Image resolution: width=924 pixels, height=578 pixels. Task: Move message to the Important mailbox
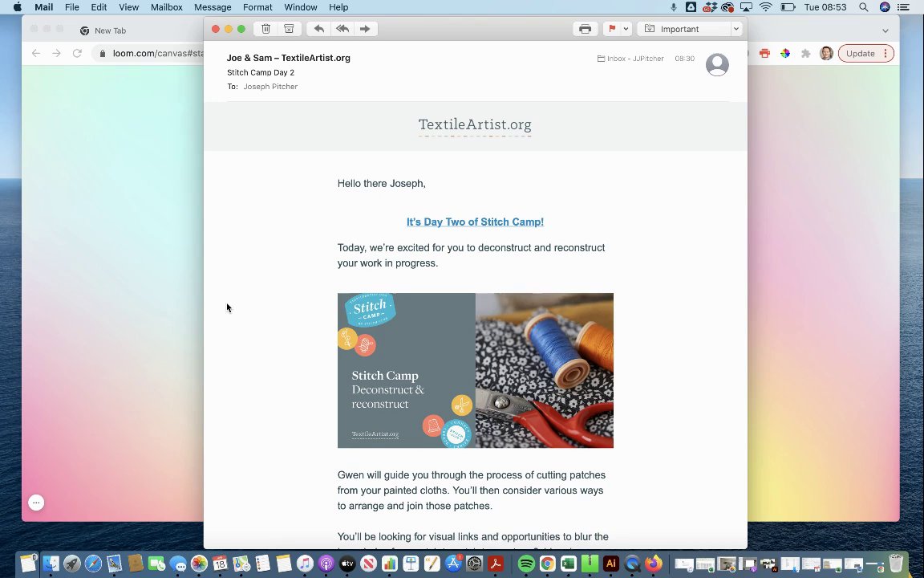point(684,29)
